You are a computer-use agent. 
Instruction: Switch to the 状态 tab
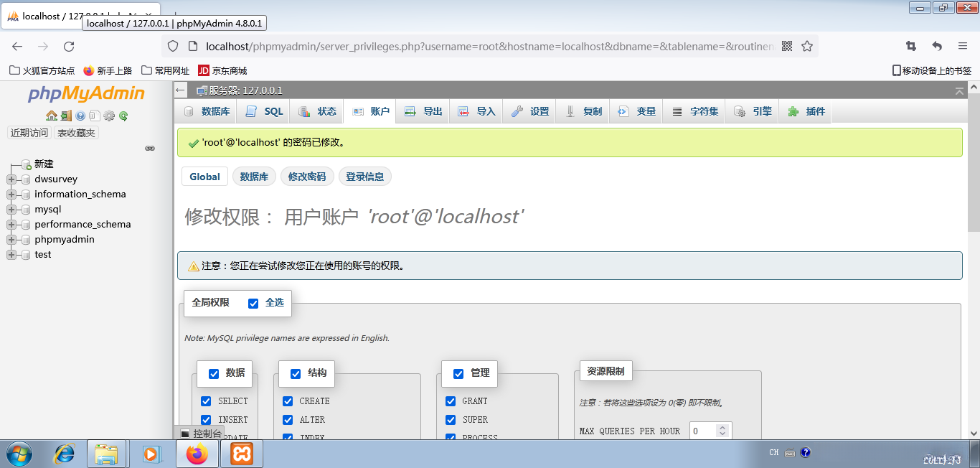point(317,111)
